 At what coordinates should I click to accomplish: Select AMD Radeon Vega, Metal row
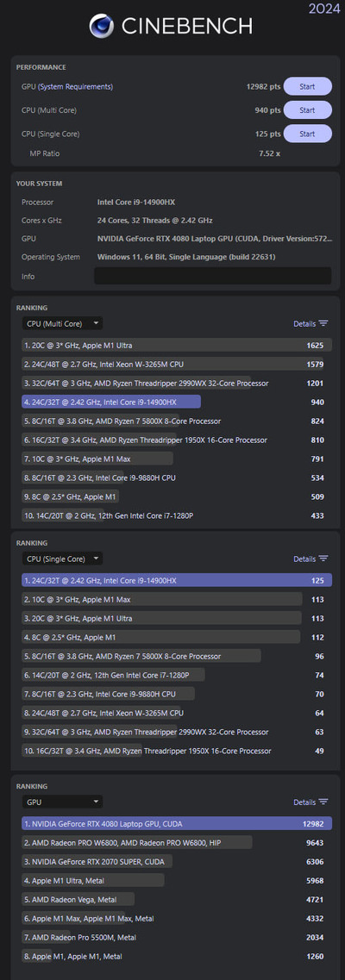177,899
